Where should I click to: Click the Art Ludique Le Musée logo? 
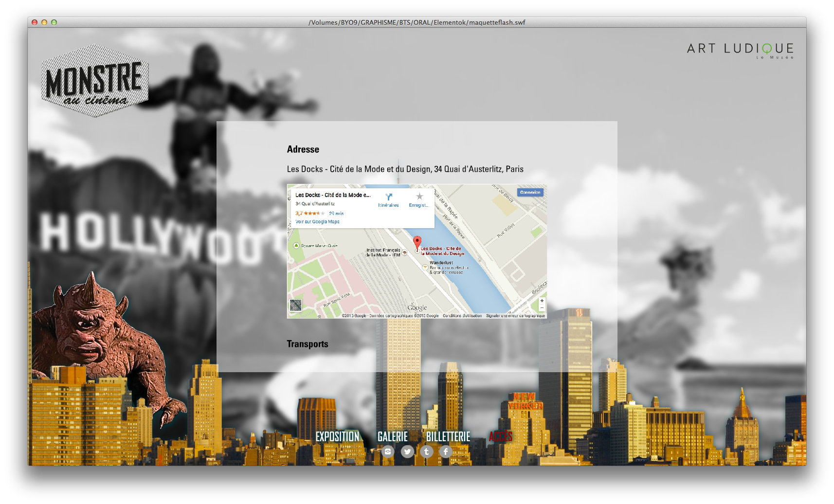[740, 51]
